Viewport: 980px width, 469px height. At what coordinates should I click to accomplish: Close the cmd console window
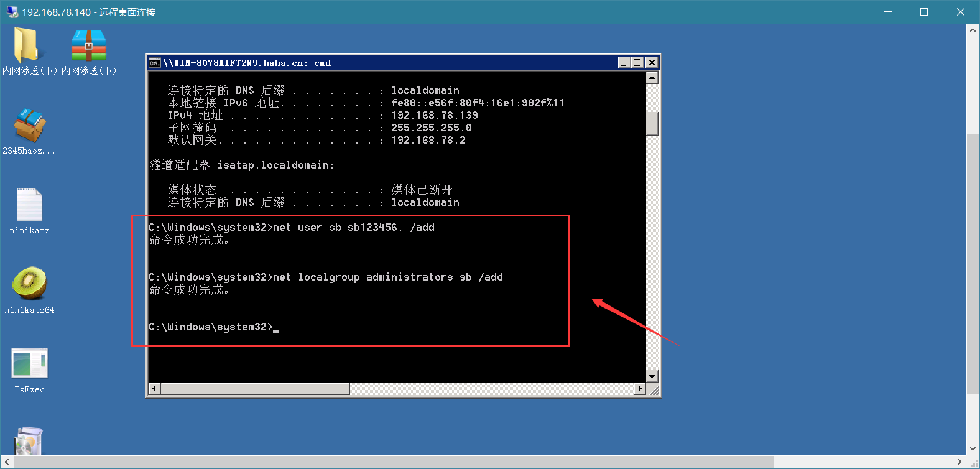click(x=652, y=63)
